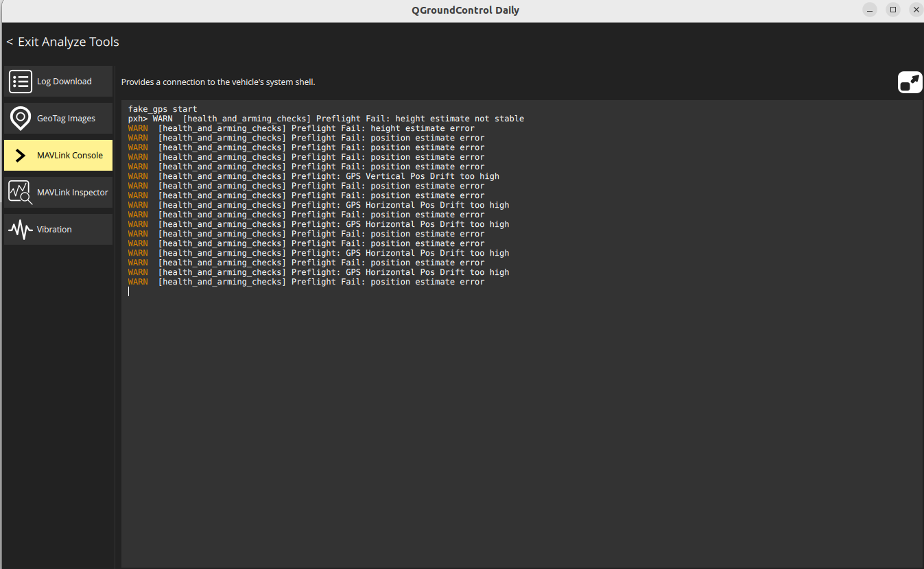Click the text cursor line in console
The height and width of the screenshot is (569, 924).
(129, 291)
